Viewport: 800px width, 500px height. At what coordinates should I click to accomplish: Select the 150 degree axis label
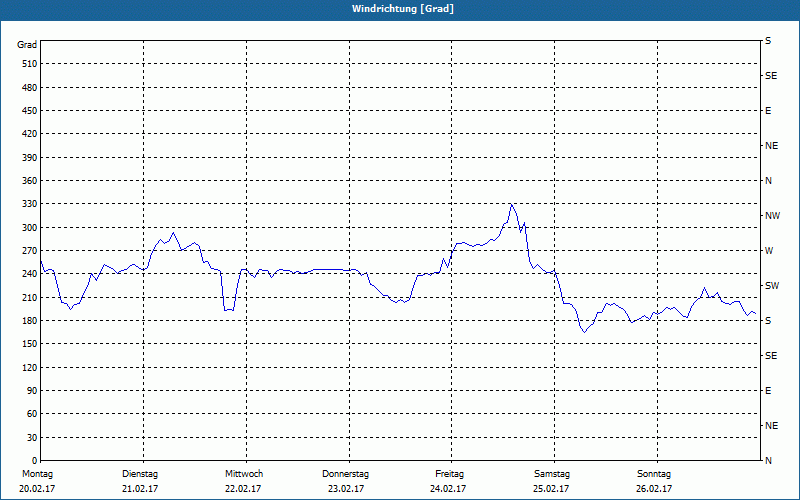30,344
